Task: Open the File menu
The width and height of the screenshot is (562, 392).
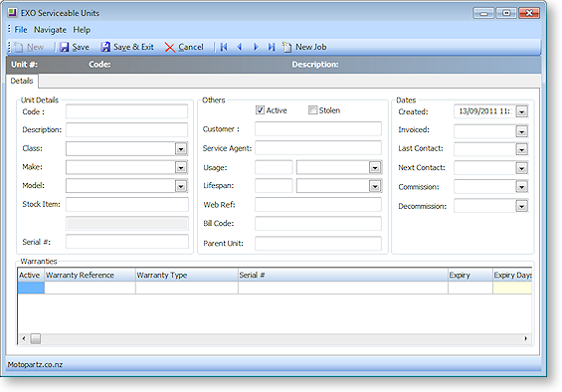Action: point(21,30)
